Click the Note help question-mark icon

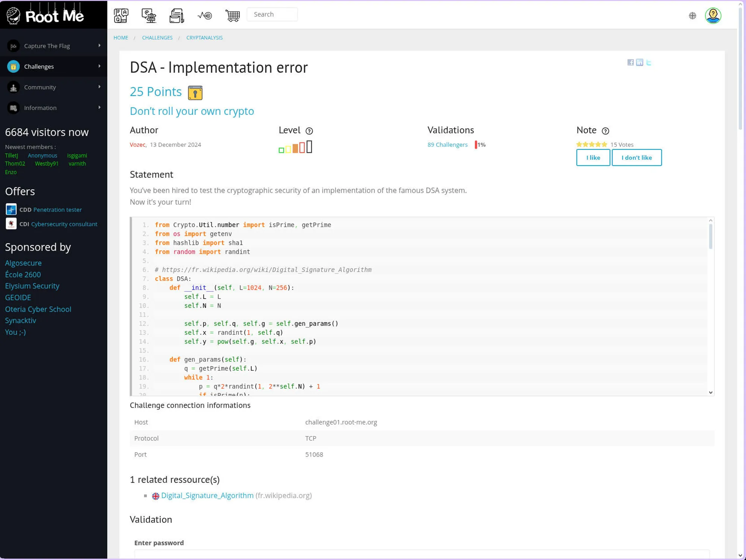tap(605, 131)
